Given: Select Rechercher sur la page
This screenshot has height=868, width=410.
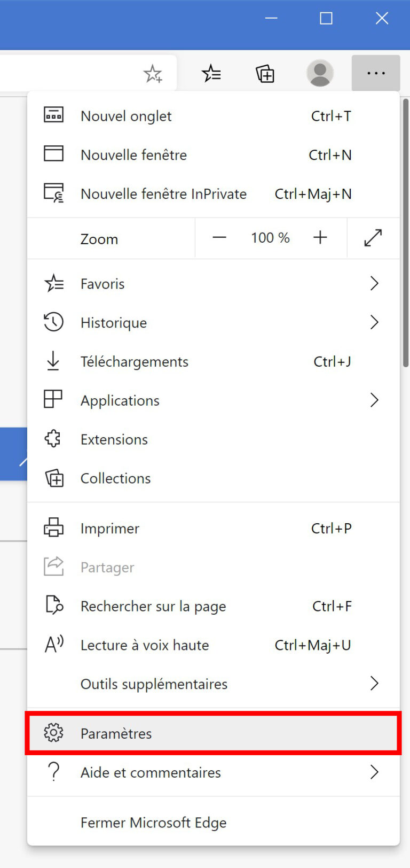Looking at the screenshot, I should [x=153, y=606].
